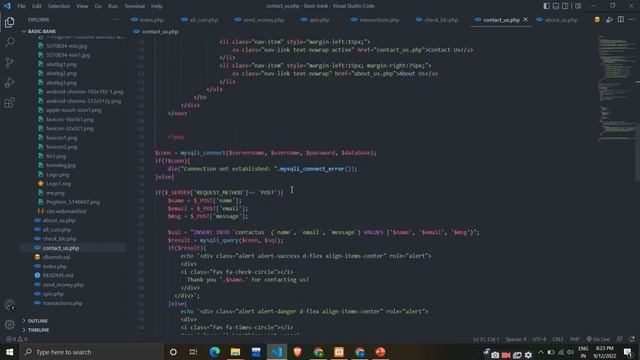Open notifications bell in status bar

point(632,339)
